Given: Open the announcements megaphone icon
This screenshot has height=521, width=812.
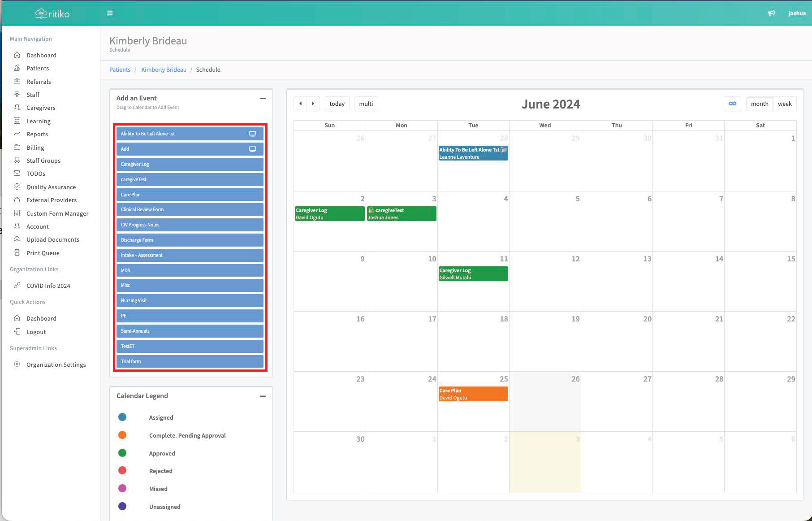Looking at the screenshot, I should (771, 13).
